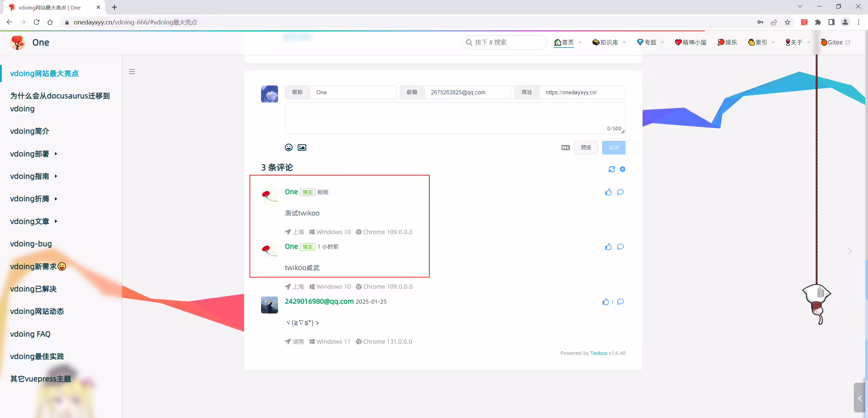Open 精神小屋 in the navbar
The height and width of the screenshot is (418, 868).
tap(691, 42)
